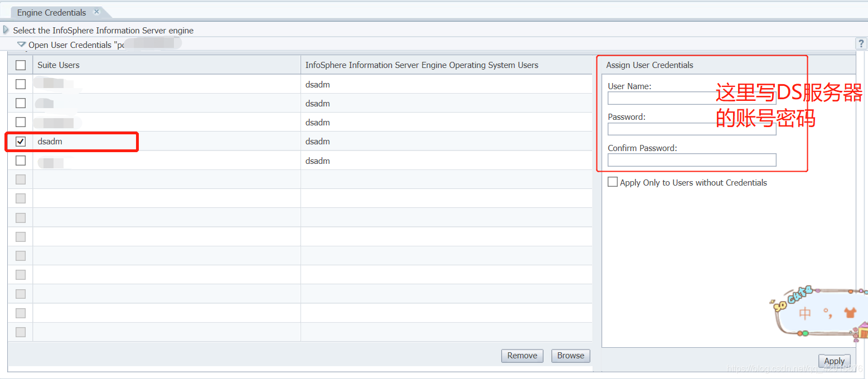Check the fifth suite user row checkbox
The image size is (868, 379).
[21, 161]
